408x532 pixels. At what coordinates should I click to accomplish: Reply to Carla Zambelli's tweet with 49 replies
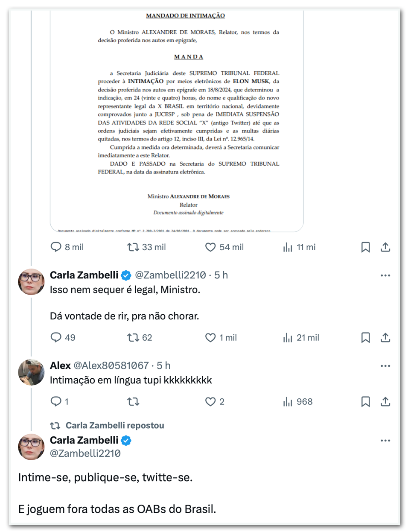pos(56,338)
